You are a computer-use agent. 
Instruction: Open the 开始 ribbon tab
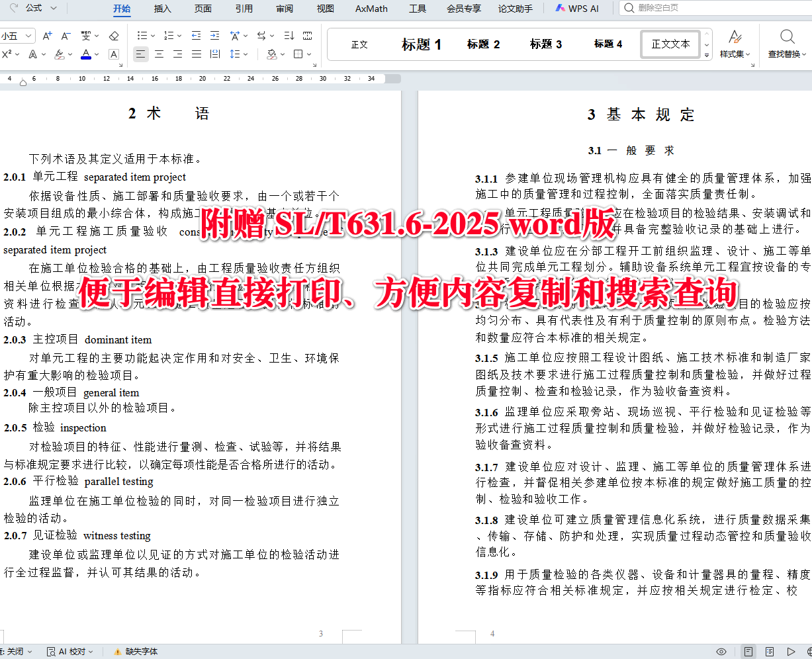tap(122, 9)
